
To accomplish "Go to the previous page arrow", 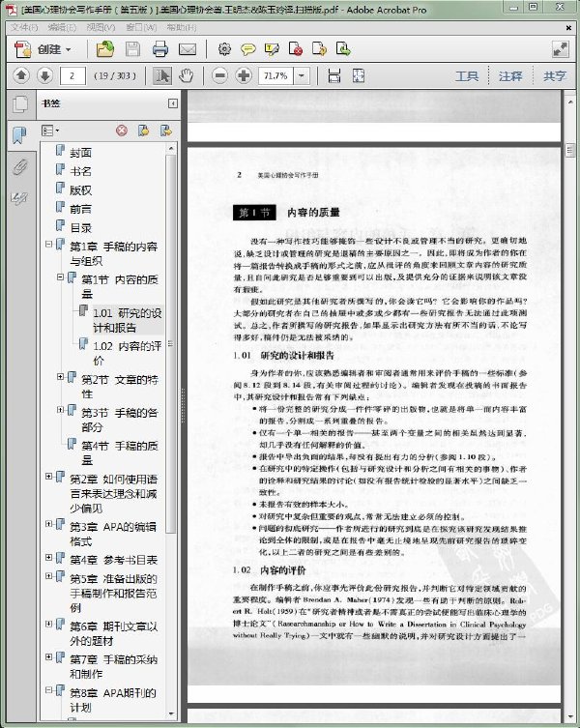I will click(21, 75).
